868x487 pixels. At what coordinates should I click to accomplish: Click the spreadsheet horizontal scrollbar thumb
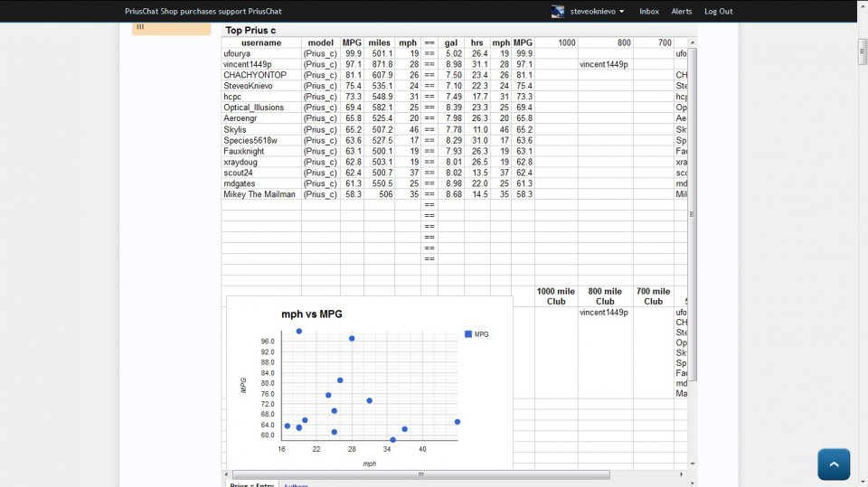pos(420,474)
